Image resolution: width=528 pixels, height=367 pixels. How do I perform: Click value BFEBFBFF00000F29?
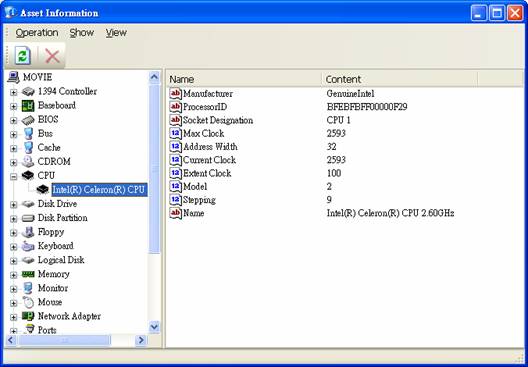coord(367,107)
